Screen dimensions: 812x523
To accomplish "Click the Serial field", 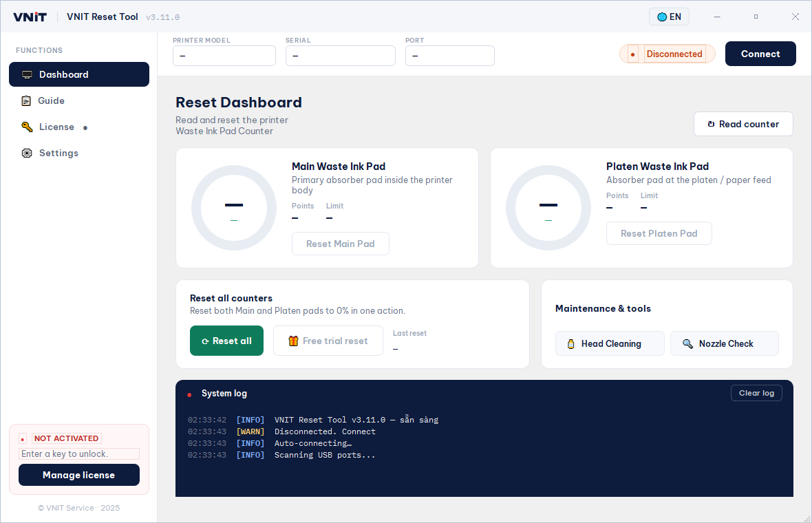I will (x=340, y=56).
